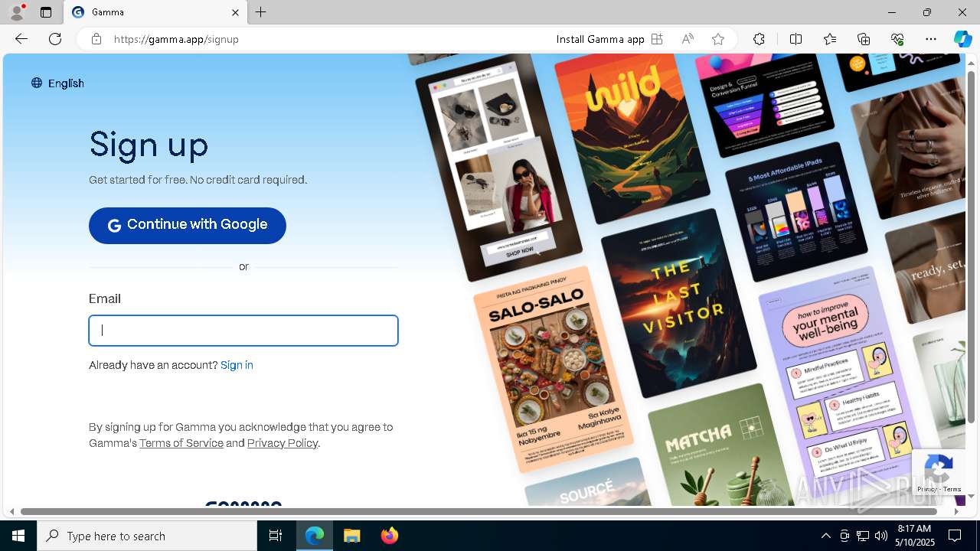The image size is (980, 551).
Task: Open the English language selector
Action: click(57, 83)
